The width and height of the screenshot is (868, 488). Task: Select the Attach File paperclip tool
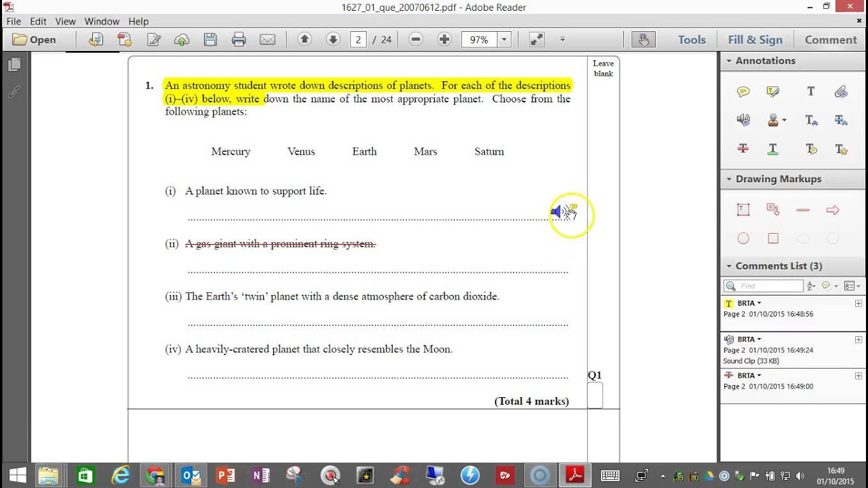[841, 91]
